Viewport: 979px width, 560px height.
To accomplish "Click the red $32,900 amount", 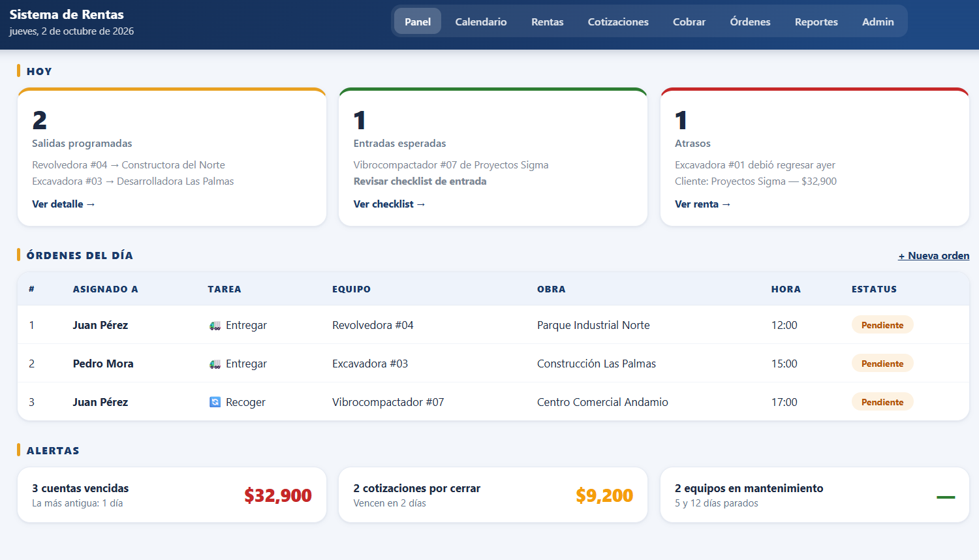I will (x=278, y=495).
